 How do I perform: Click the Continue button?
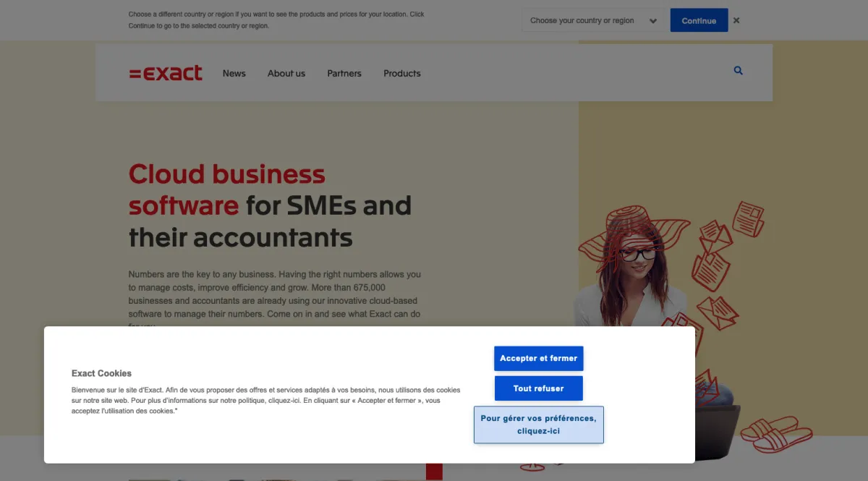(x=699, y=20)
